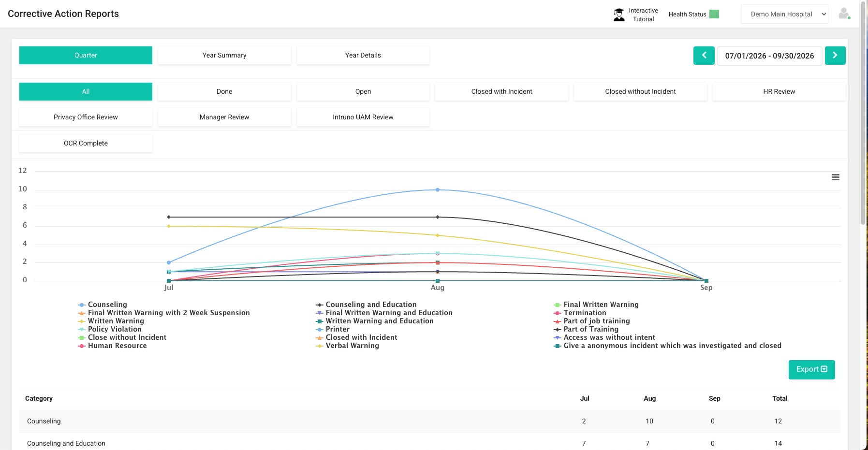Switch to the Year Details tab
The width and height of the screenshot is (868, 450).
363,55
